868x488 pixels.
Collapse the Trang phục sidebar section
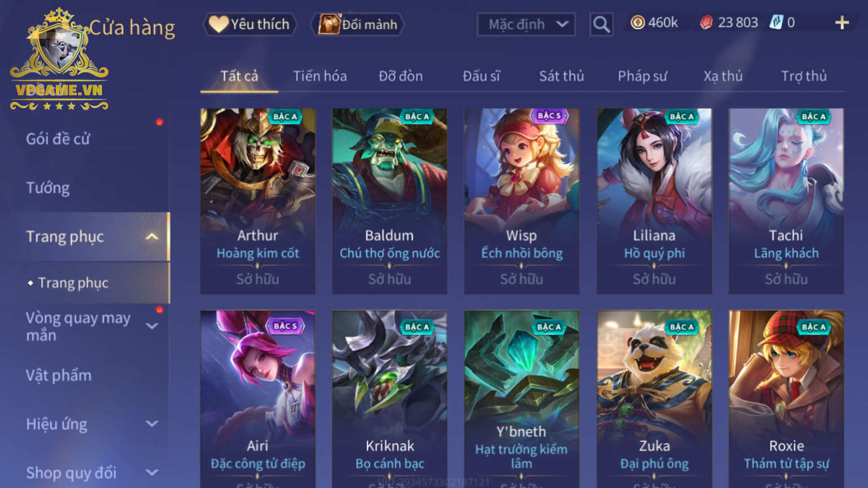tap(152, 236)
